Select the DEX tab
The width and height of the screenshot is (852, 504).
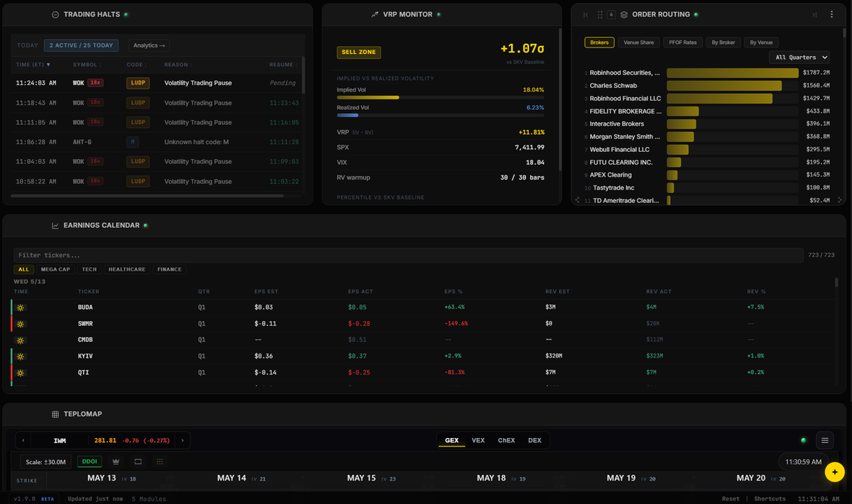click(x=535, y=441)
